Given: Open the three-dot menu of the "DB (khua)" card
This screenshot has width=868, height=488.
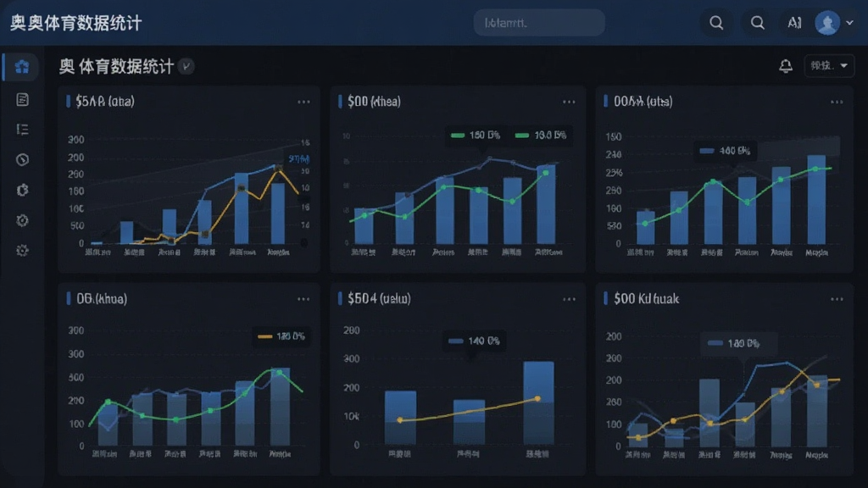Looking at the screenshot, I should click(x=303, y=299).
